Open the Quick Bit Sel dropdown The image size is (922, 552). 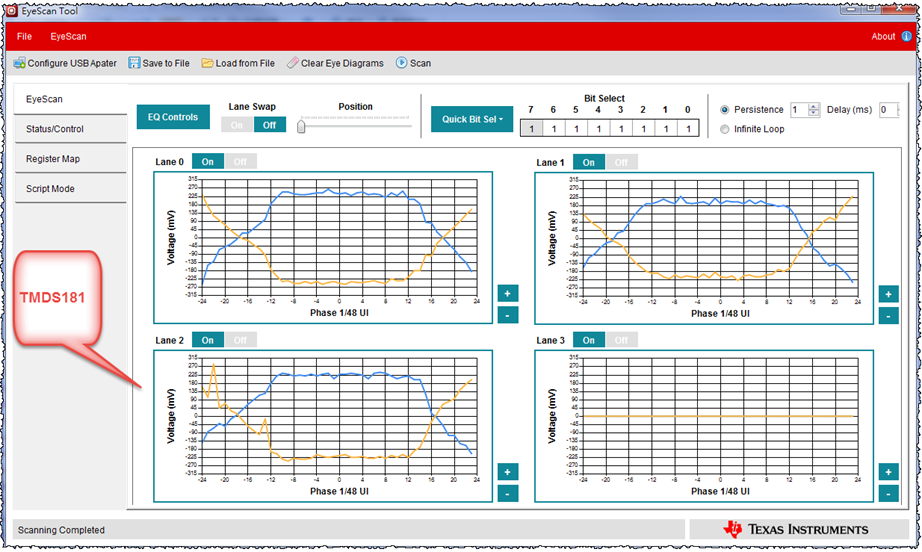coord(472,119)
